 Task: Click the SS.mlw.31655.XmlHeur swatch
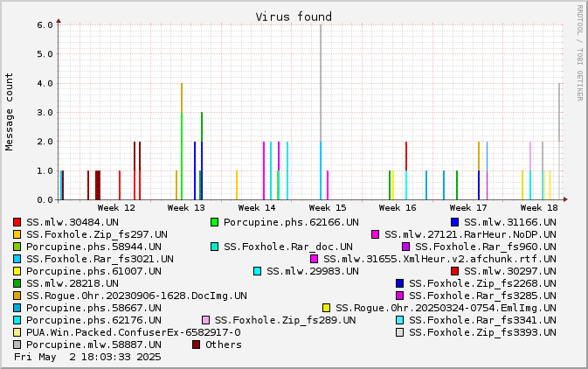(x=315, y=259)
